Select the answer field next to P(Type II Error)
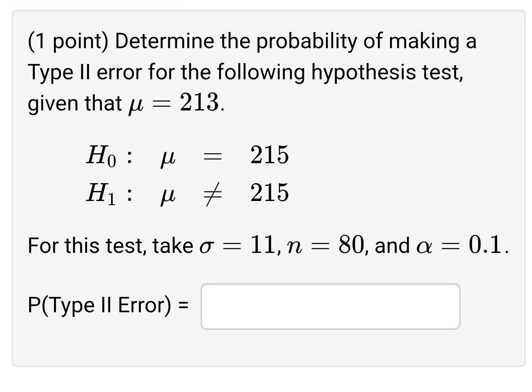Viewport: 532px width, 392px height. click(x=330, y=306)
